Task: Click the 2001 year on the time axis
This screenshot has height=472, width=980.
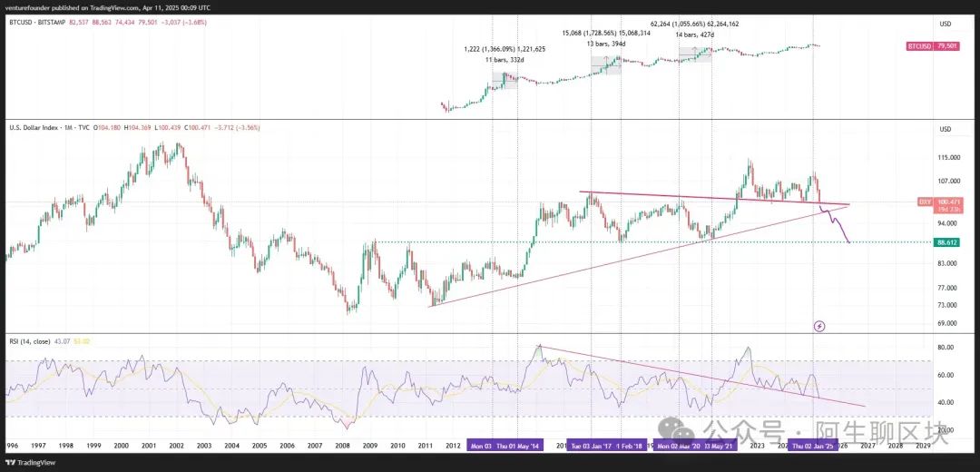Action: [149, 446]
